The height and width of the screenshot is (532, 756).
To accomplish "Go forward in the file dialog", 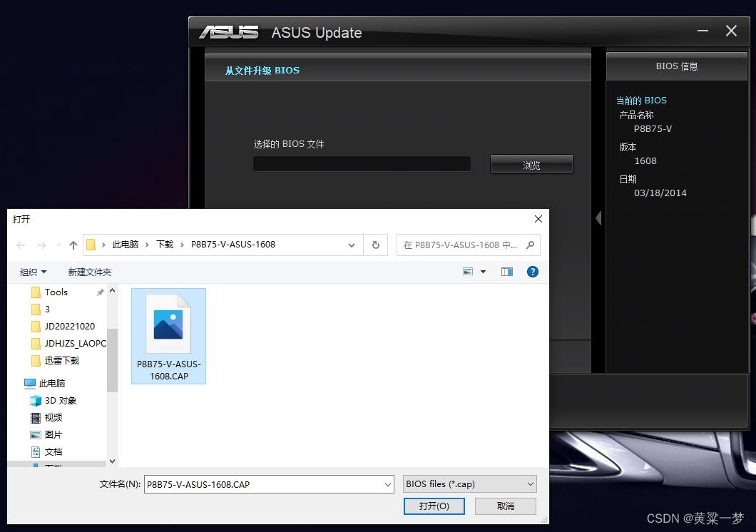I will 42,245.
